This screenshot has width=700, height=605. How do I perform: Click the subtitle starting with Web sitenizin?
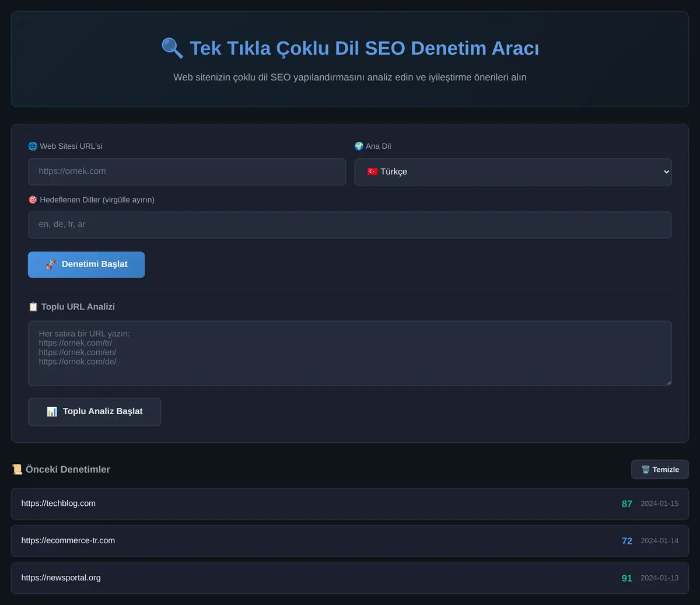(350, 77)
